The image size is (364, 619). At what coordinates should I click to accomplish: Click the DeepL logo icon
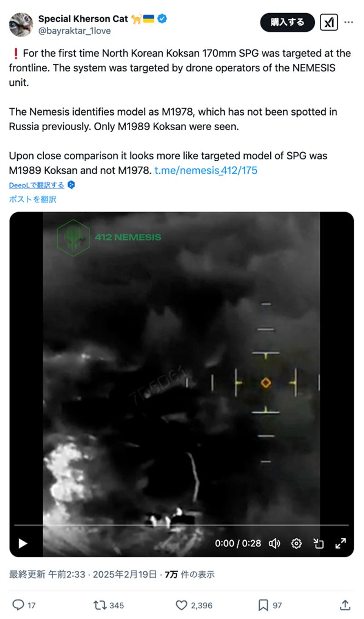coord(71,185)
